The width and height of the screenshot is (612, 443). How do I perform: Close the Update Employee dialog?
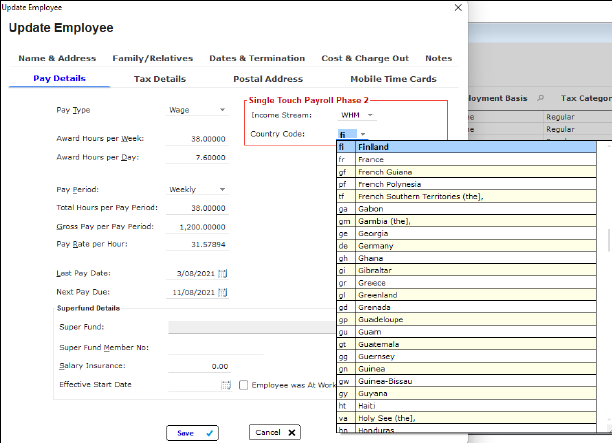click(458, 7)
